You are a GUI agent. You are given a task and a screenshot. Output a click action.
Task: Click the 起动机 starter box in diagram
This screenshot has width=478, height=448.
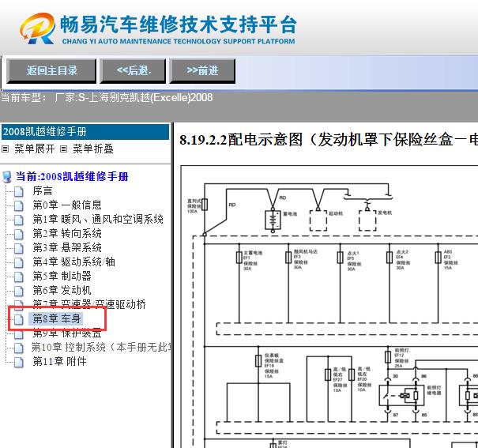click(318, 220)
